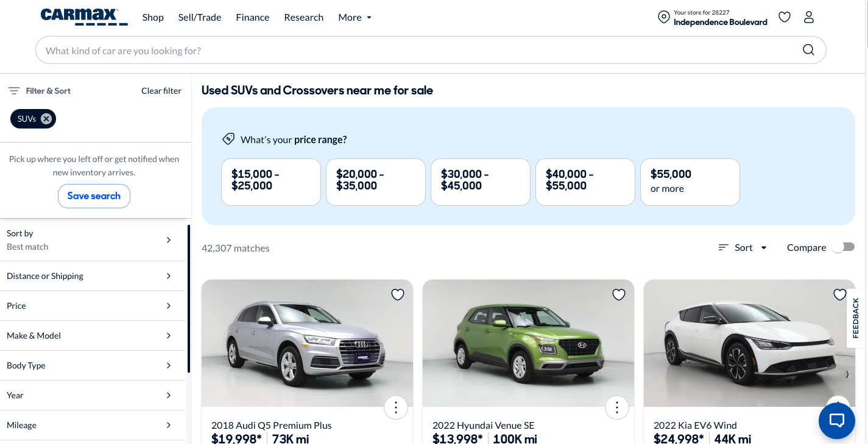868x444 pixels.
Task: Click the car search input field
Action: click(x=414, y=51)
